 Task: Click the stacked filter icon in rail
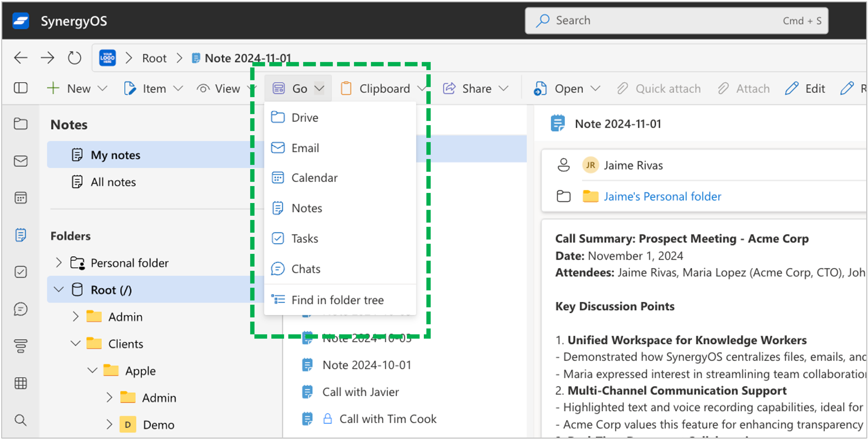coord(21,346)
